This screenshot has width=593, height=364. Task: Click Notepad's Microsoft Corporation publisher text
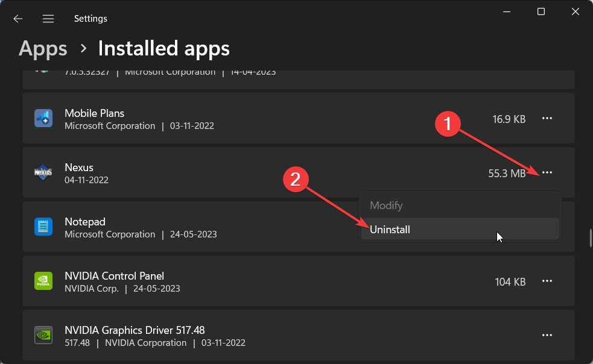point(110,234)
